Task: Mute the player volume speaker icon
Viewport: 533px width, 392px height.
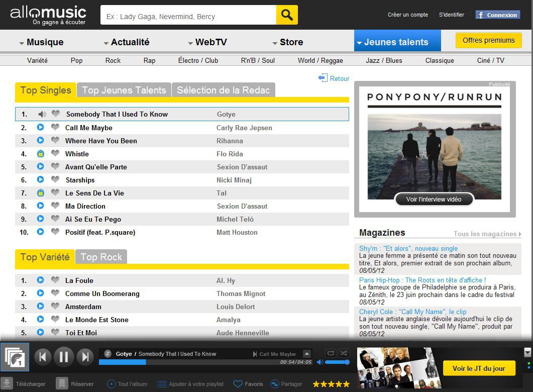Action: tap(320, 362)
